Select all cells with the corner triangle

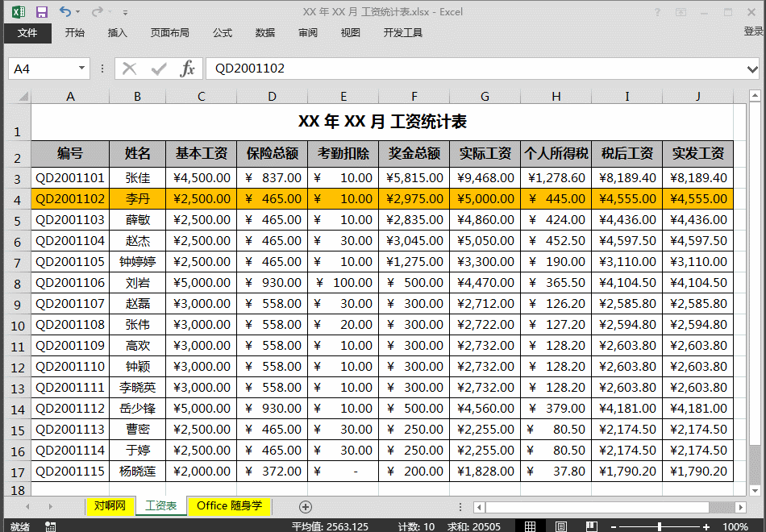[x=23, y=96]
